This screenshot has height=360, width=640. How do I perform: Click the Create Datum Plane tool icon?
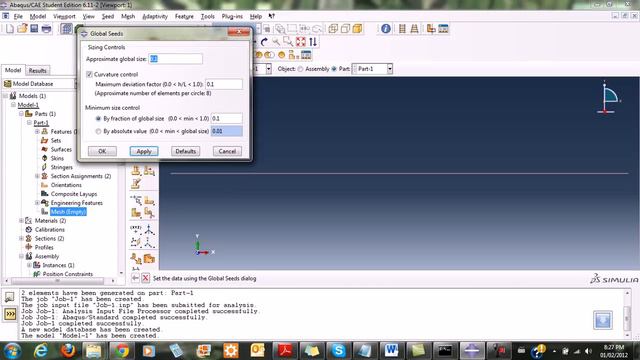coord(136,242)
